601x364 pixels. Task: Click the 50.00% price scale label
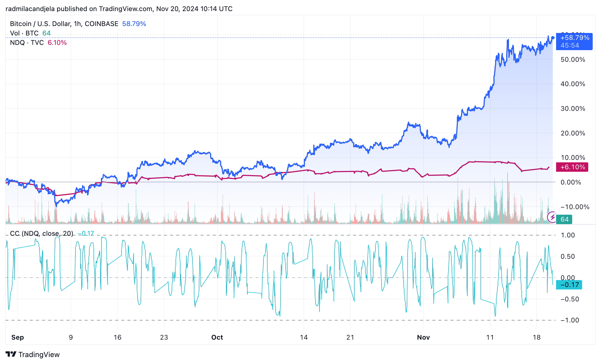[x=573, y=60]
